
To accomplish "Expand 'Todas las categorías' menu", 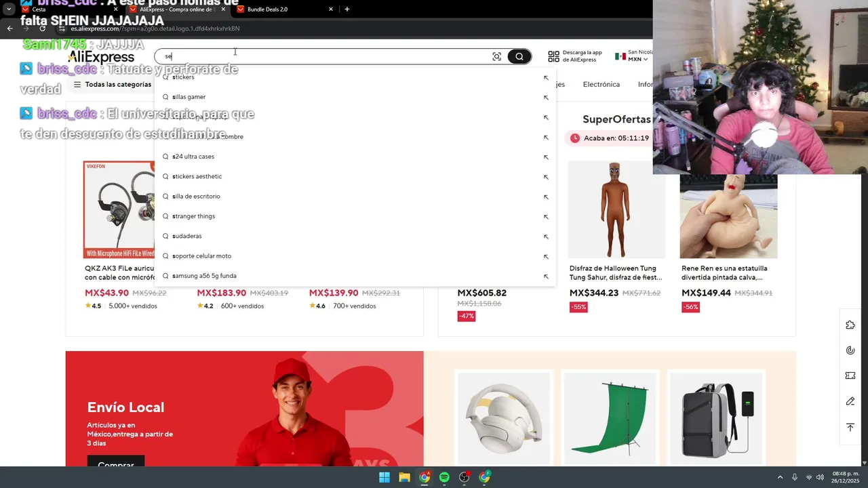I will [x=113, y=85].
